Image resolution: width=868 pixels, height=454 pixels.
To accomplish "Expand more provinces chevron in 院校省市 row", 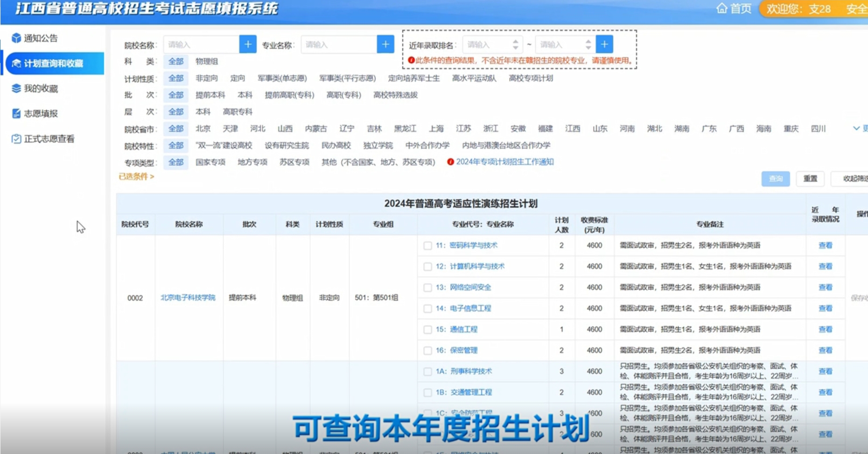I will coord(856,128).
